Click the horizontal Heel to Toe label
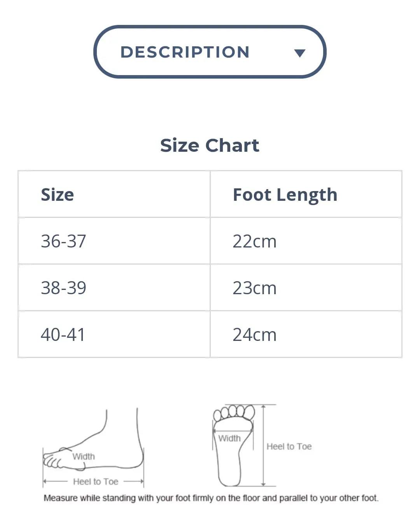The height and width of the screenshot is (523, 420). pos(96,482)
